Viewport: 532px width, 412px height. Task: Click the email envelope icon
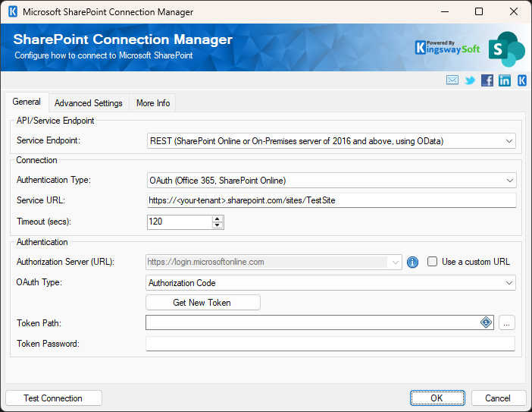pos(452,80)
